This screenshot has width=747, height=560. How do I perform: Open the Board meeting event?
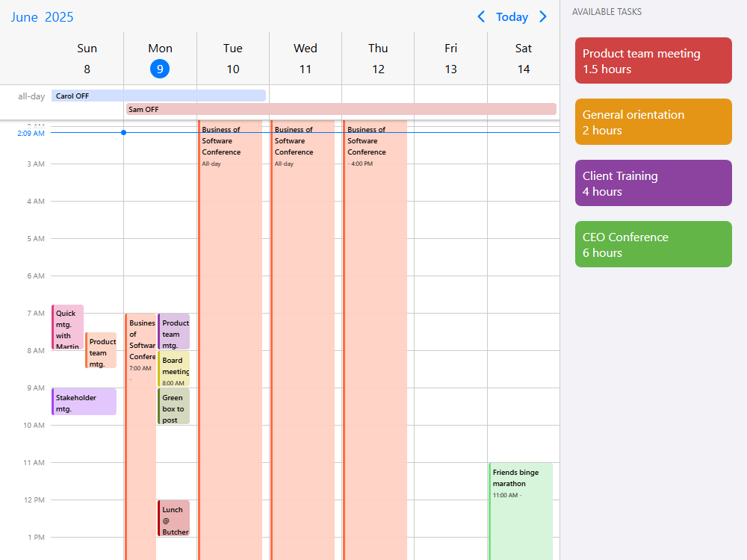[174, 369]
